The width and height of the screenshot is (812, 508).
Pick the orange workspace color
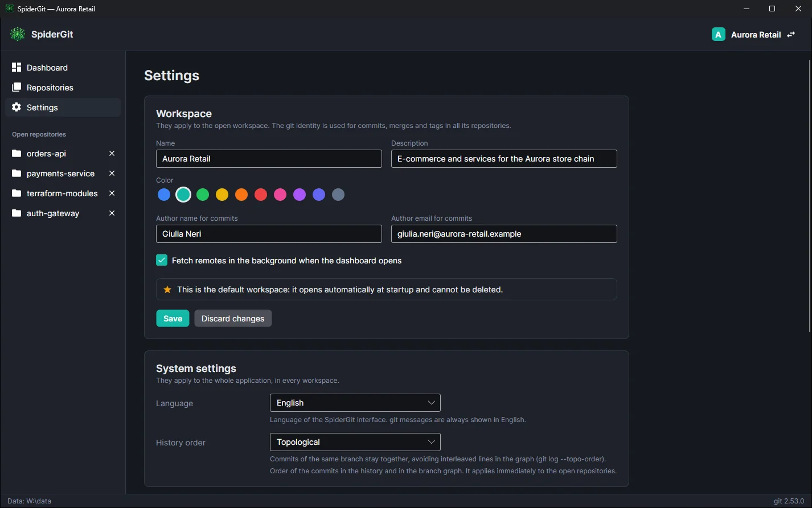pos(241,195)
